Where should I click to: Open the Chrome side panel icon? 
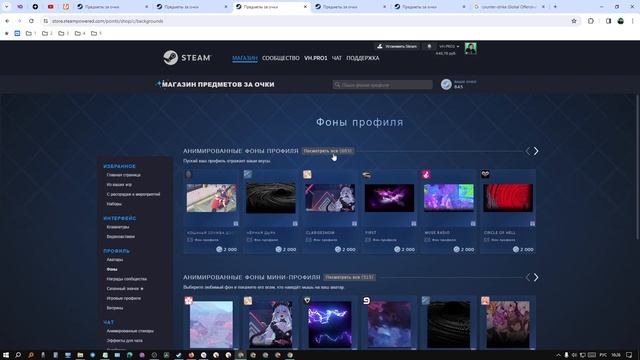pyautogui.click(x=608, y=21)
